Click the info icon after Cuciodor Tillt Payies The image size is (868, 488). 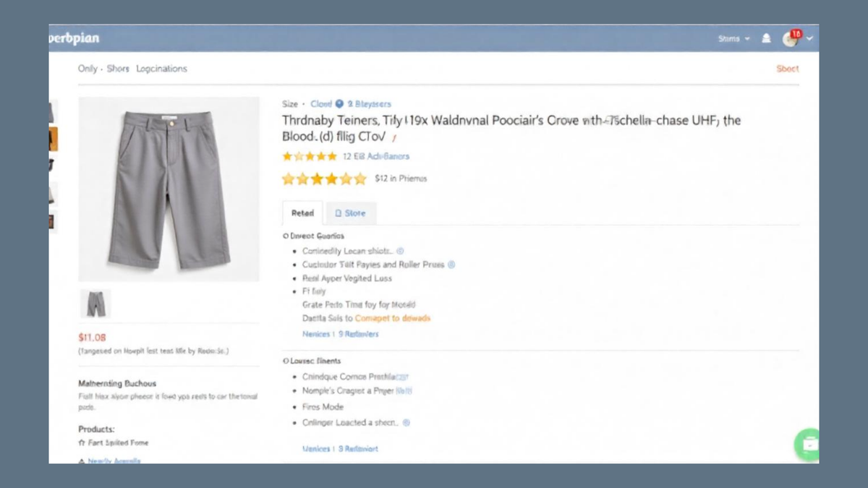(452, 265)
